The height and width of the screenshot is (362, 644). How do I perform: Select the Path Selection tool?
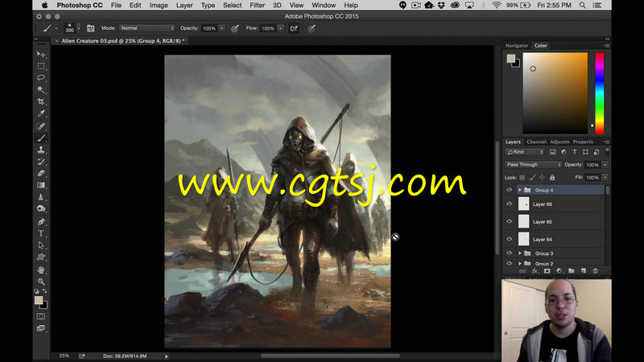coord(41,245)
